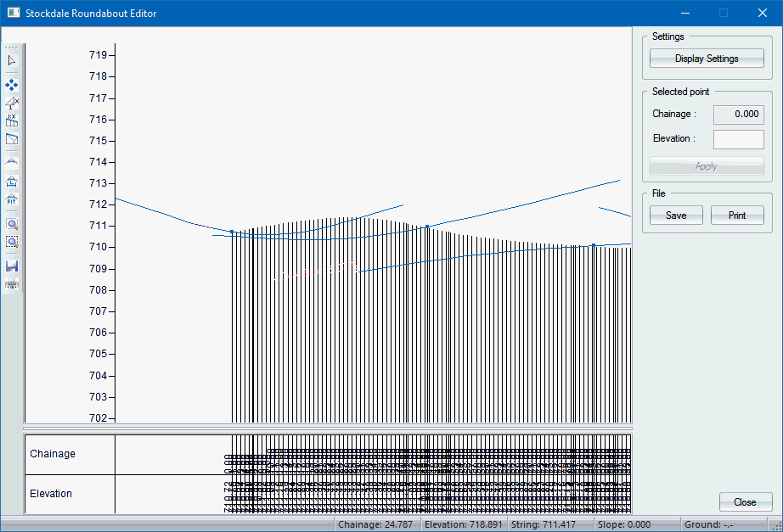Click the FIT tool icon
Screen dimensions: 783x532
12,199
